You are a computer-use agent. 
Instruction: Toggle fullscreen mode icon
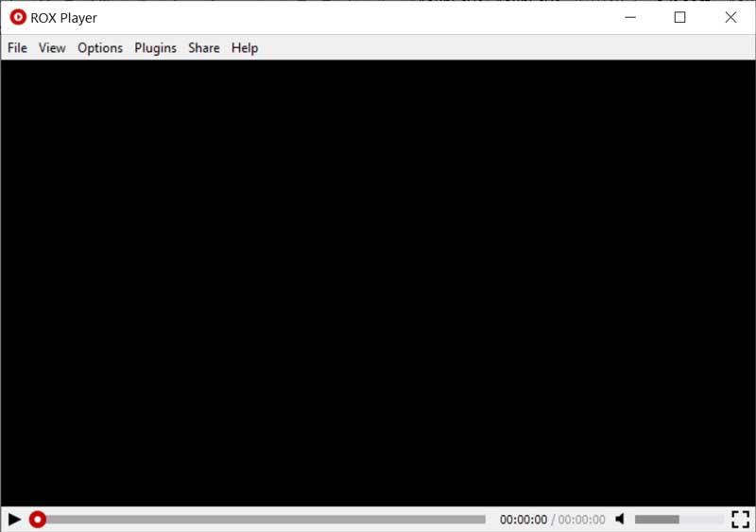(741, 520)
